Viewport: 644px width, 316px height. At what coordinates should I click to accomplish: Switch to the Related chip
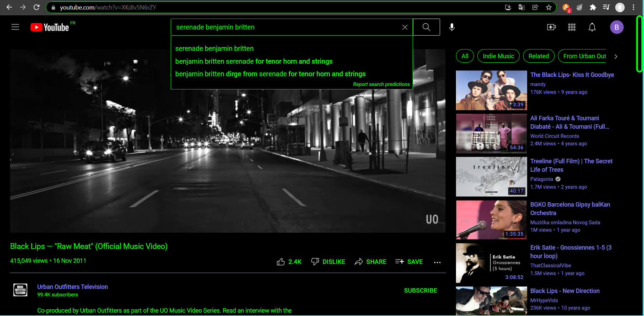[x=539, y=56]
